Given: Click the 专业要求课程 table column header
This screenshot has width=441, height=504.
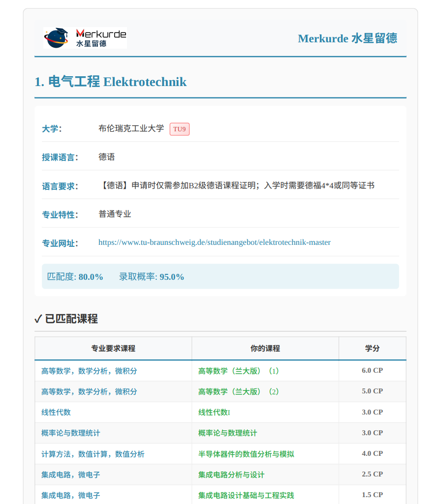Looking at the screenshot, I should pos(113,348).
